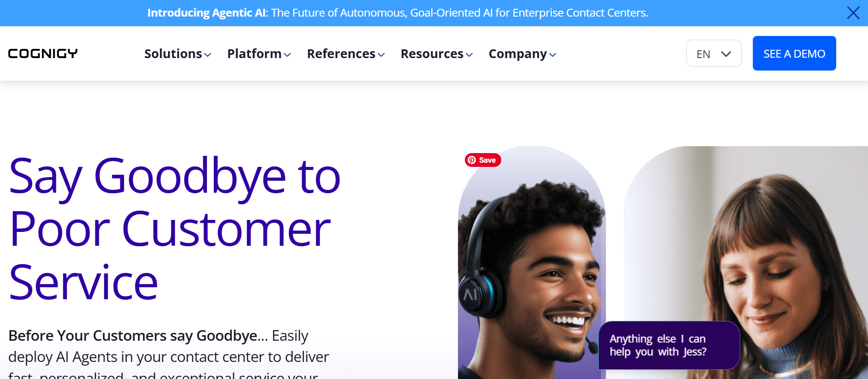The width and height of the screenshot is (868, 379).
Task: Open the References menu
Action: (341, 54)
